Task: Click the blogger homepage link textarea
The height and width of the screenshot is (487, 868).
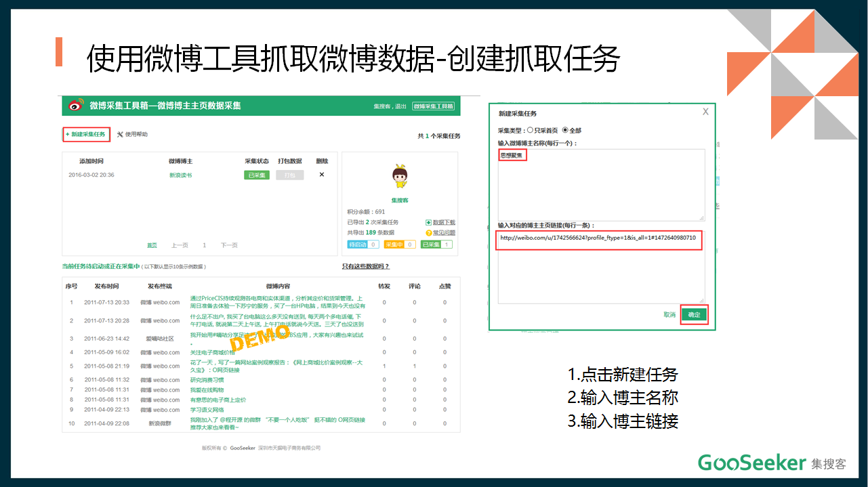Action: tap(601, 267)
